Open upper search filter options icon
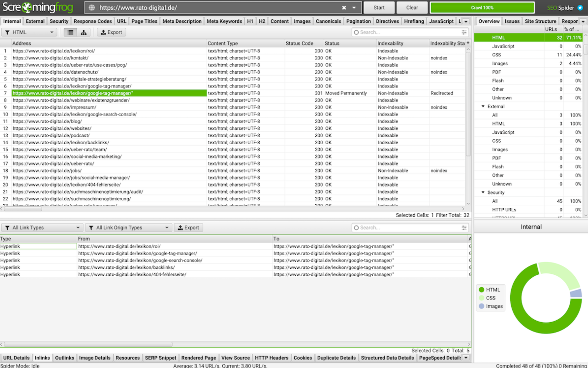This screenshot has height=368, width=588. click(x=464, y=32)
